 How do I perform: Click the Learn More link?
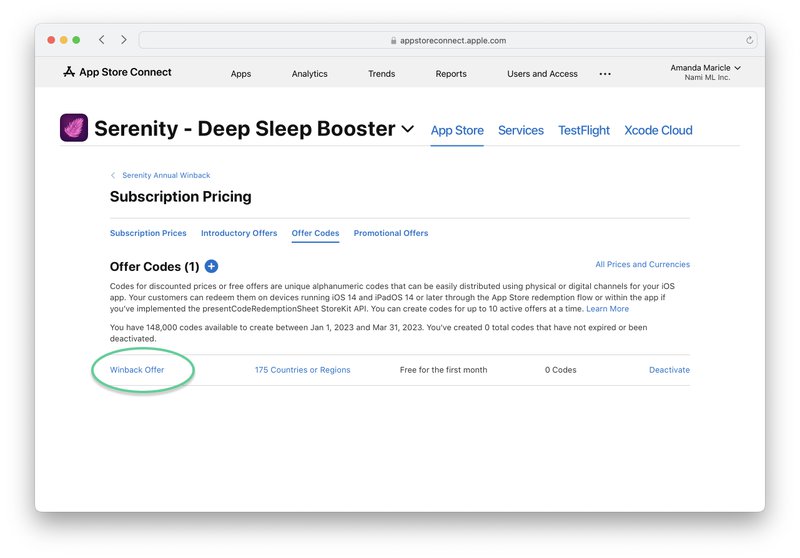tap(607, 309)
